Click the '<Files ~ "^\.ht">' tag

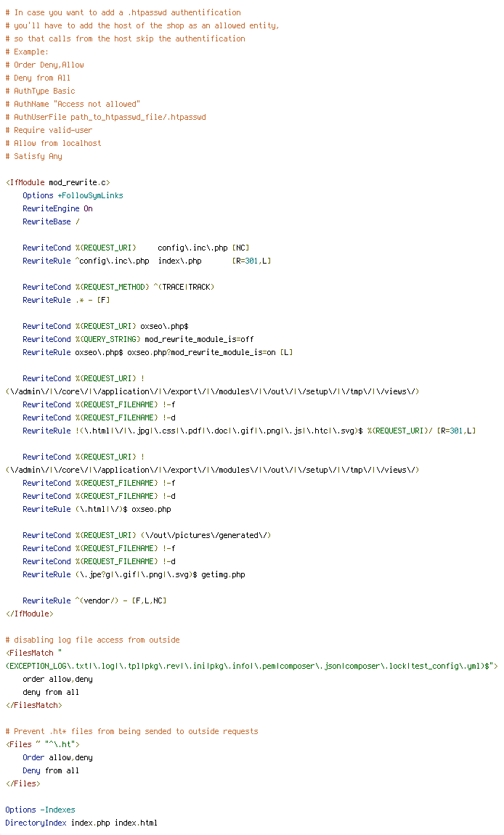(x=43, y=744)
